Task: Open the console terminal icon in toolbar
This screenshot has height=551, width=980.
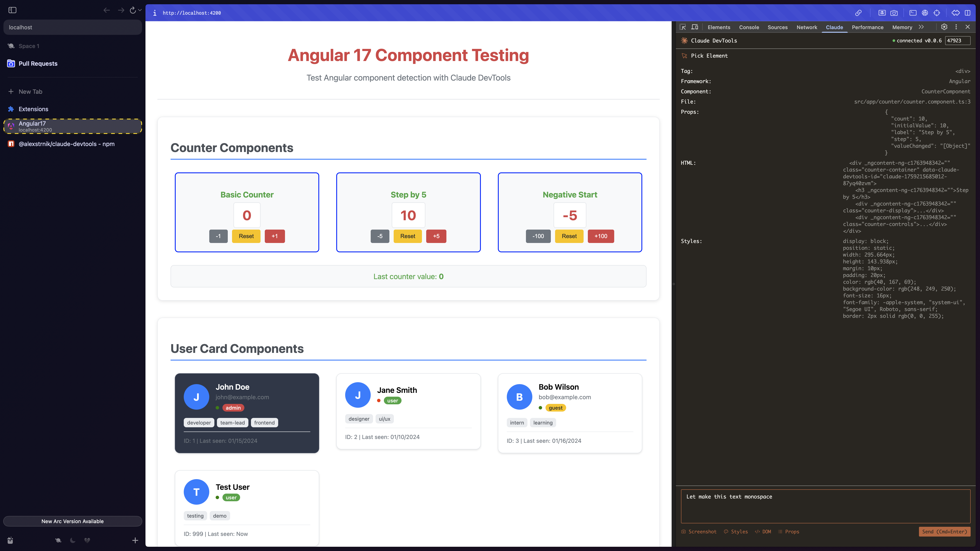Action: [913, 13]
